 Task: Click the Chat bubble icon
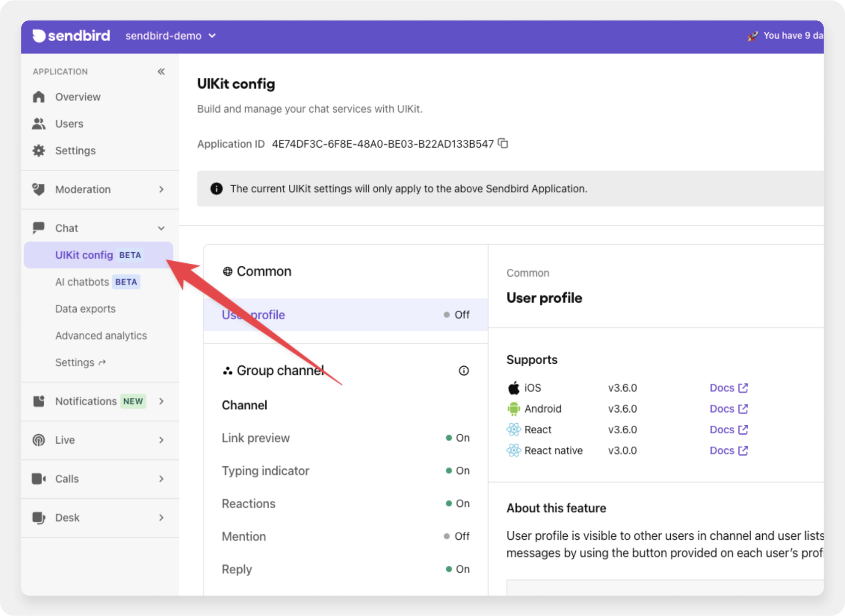[x=39, y=228]
